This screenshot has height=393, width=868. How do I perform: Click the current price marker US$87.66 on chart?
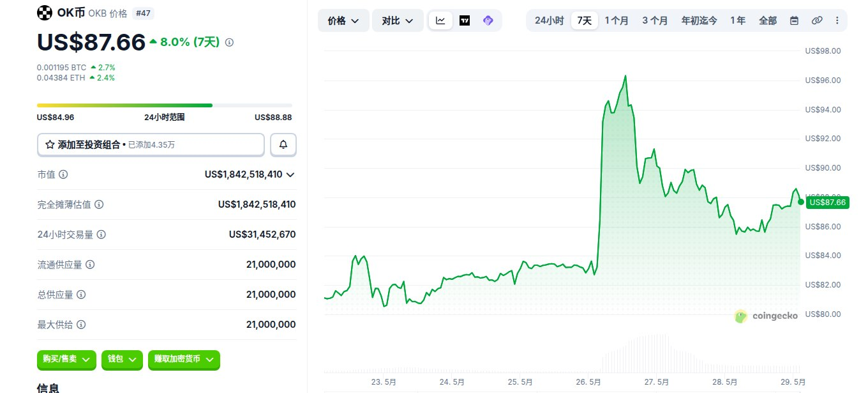pos(827,202)
